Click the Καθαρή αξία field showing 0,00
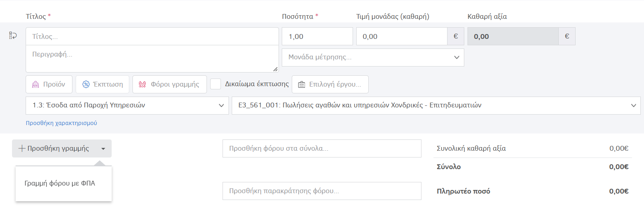The width and height of the screenshot is (644, 212). (513, 36)
